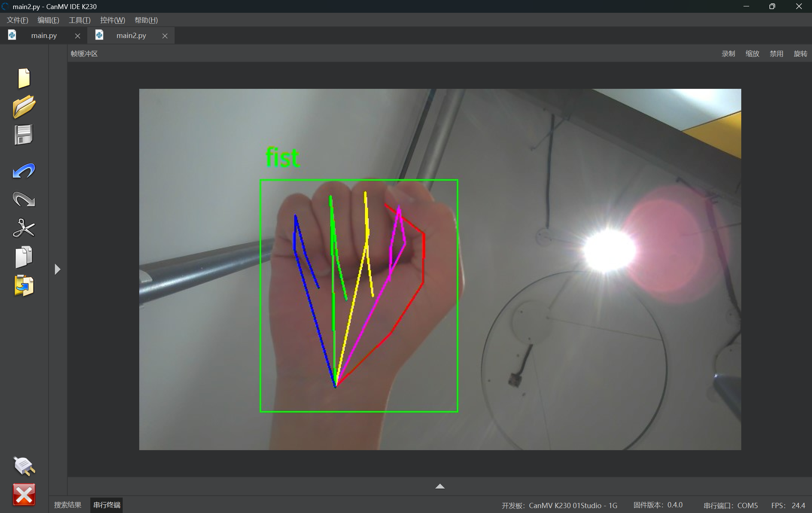
Task: Save the file with the floppy disk icon
Action: [x=24, y=135]
